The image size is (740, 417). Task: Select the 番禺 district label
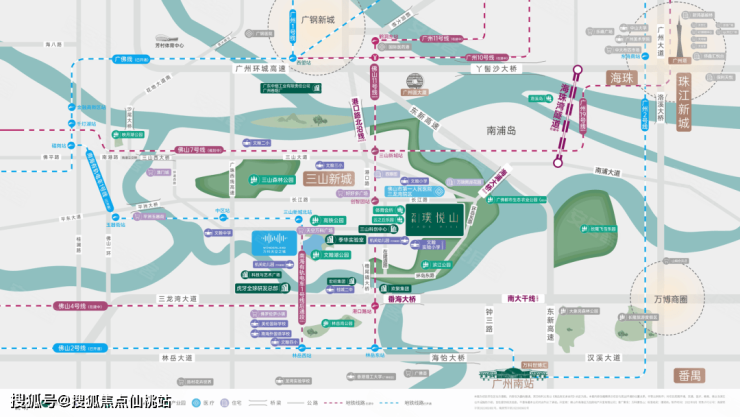click(x=689, y=375)
